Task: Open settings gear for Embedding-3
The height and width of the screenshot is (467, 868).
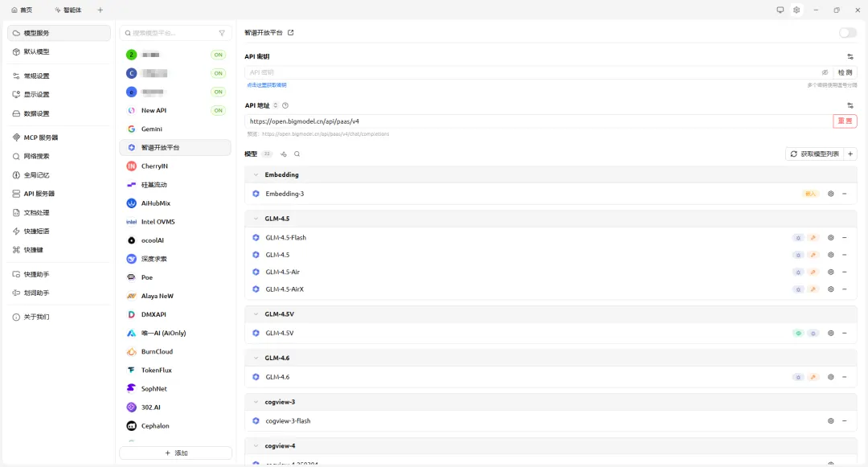Action: pyautogui.click(x=831, y=194)
